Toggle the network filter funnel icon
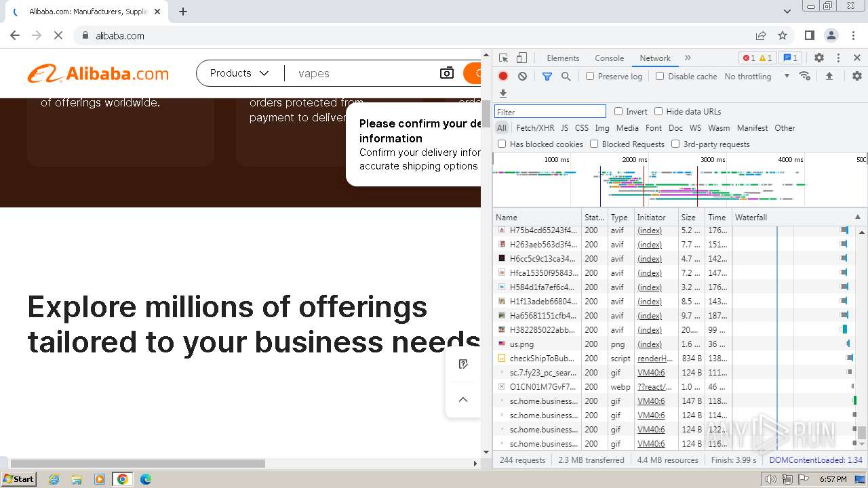868x488 pixels. pyautogui.click(x=547, y=77)
